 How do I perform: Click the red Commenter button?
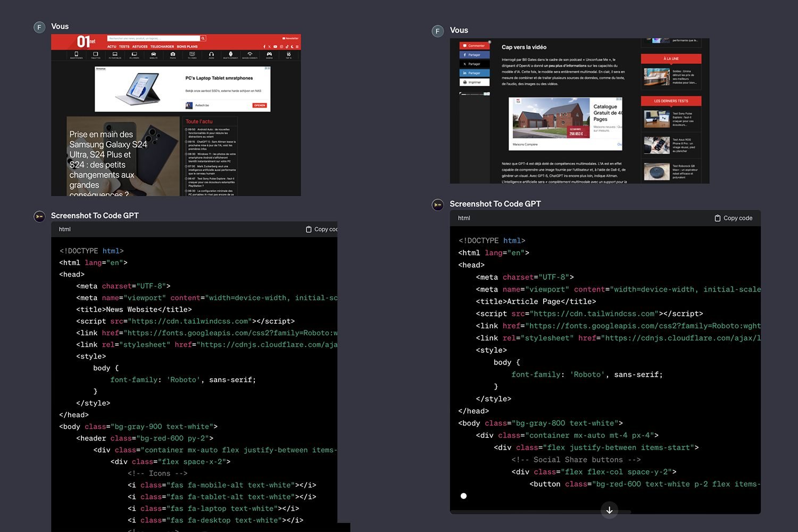pyautogui.click(x=475, y=46)
